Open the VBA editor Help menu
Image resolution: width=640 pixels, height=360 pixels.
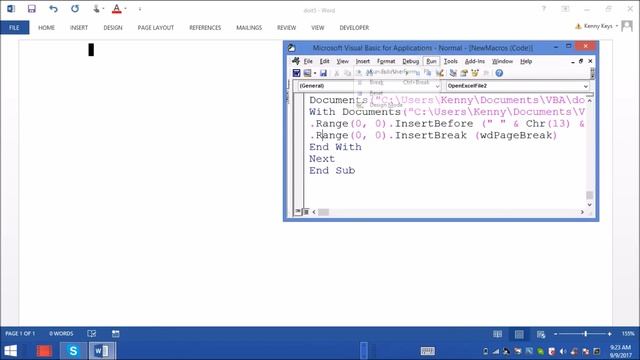point(526,61)
